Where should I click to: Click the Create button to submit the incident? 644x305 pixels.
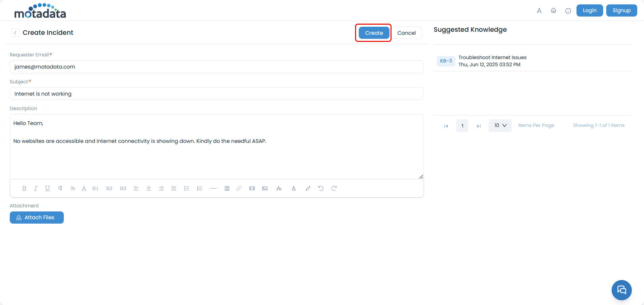[373, 33]
